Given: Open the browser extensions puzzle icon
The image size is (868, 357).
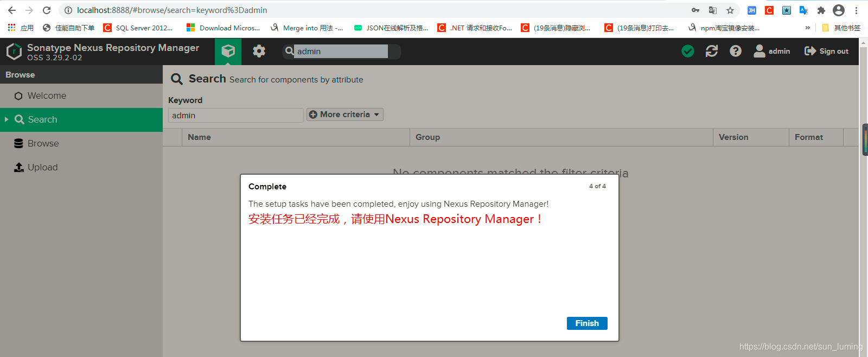Looking at the screenshot, I should coord(821,10).
